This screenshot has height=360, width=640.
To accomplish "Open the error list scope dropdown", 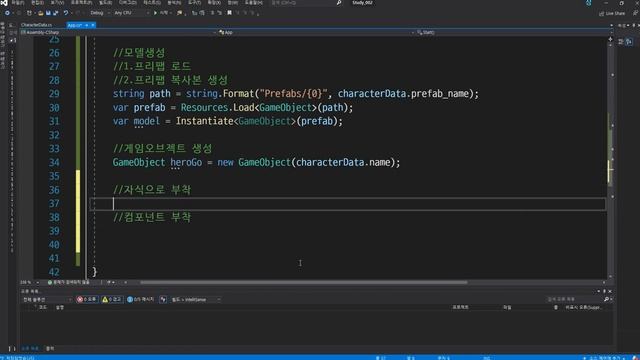I will 47,300.
